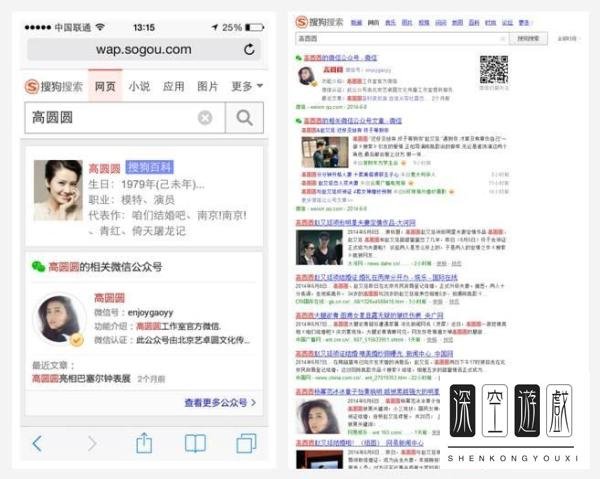Viewport: 600px width, 479px height.
Task: Click the desktop 搜狗搜索 logo
Action: [x=320, y=22]
